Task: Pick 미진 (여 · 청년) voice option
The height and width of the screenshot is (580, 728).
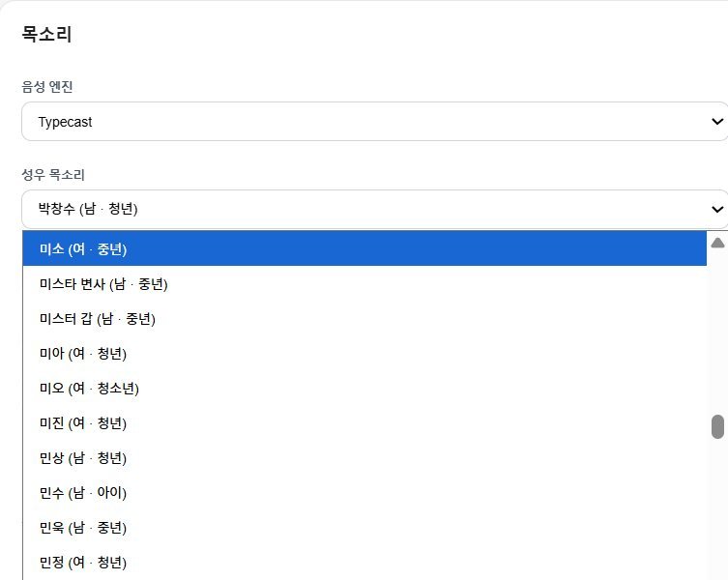Action: click(364, 423)
